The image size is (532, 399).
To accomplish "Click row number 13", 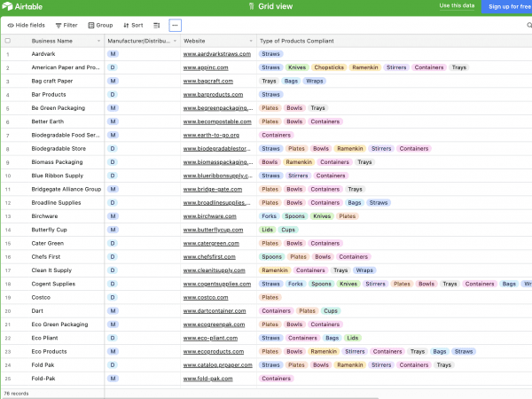I will tap(8, 216).
